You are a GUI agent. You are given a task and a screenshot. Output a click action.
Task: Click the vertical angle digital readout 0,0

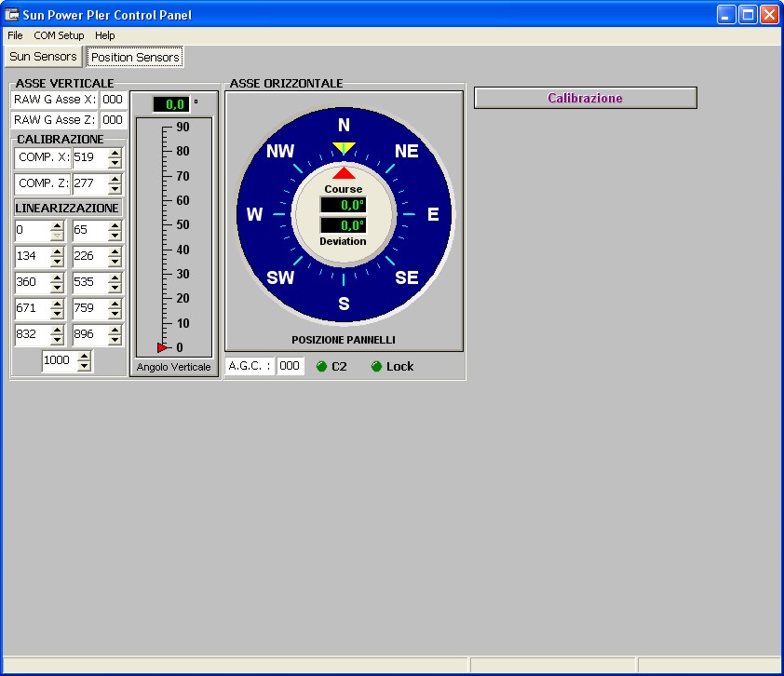point(171,104)
